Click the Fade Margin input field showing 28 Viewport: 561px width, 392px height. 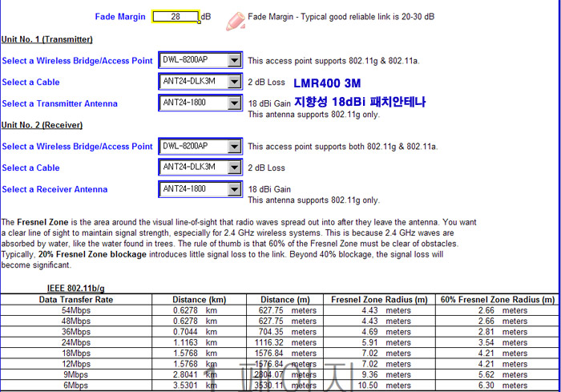tap(176, 17)
